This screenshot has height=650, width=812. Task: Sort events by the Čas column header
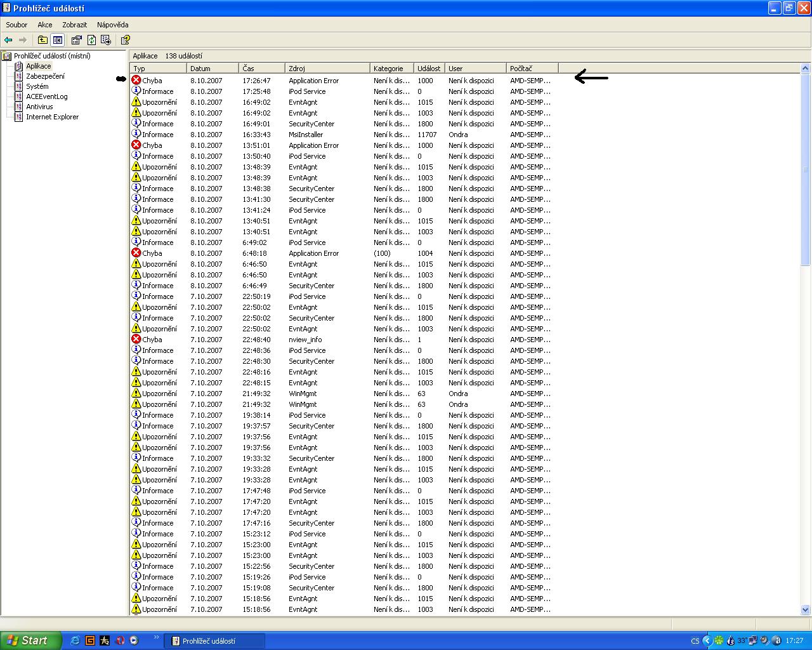click(x=262, y=68)
